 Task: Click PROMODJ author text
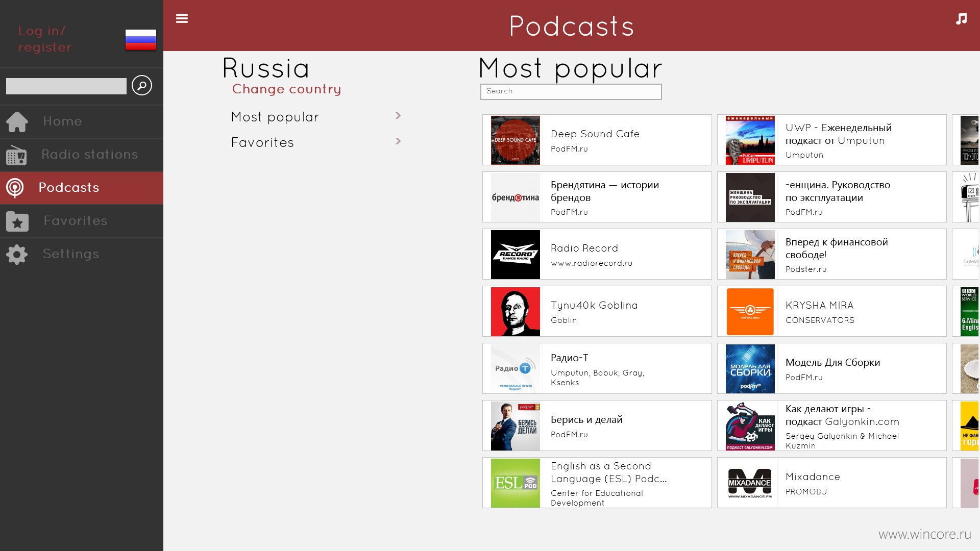pos(806,492)
